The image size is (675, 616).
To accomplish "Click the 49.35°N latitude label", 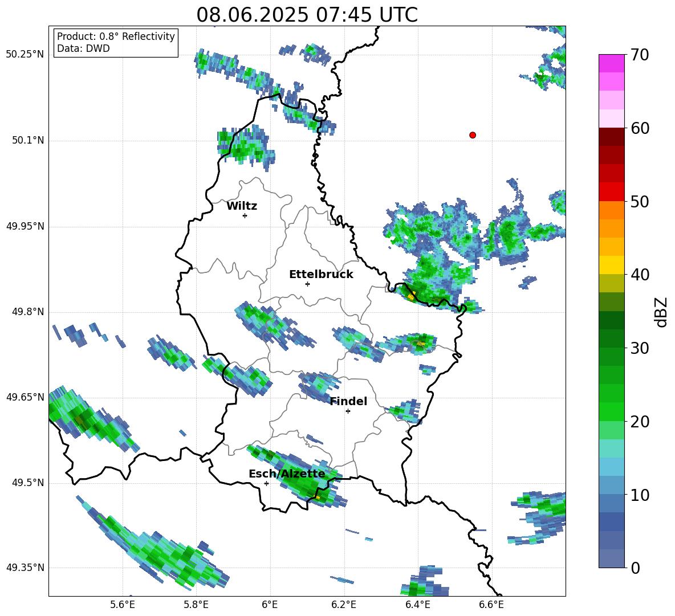I will (25, 568).
